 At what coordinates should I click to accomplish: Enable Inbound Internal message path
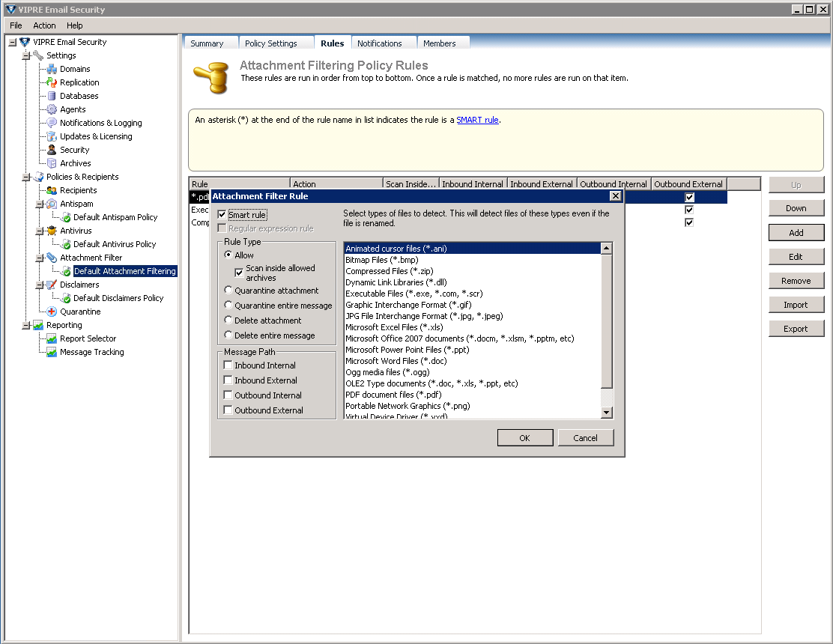[228, 365]
